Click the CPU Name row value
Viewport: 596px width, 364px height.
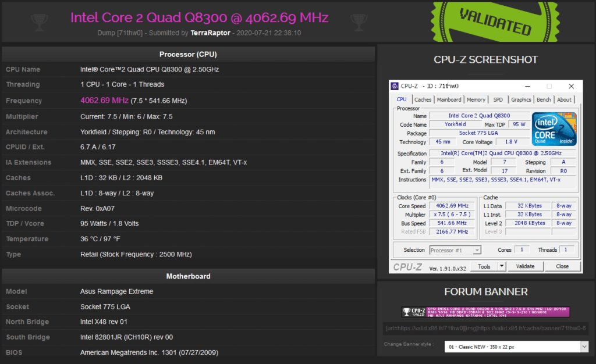pos(150,69)
